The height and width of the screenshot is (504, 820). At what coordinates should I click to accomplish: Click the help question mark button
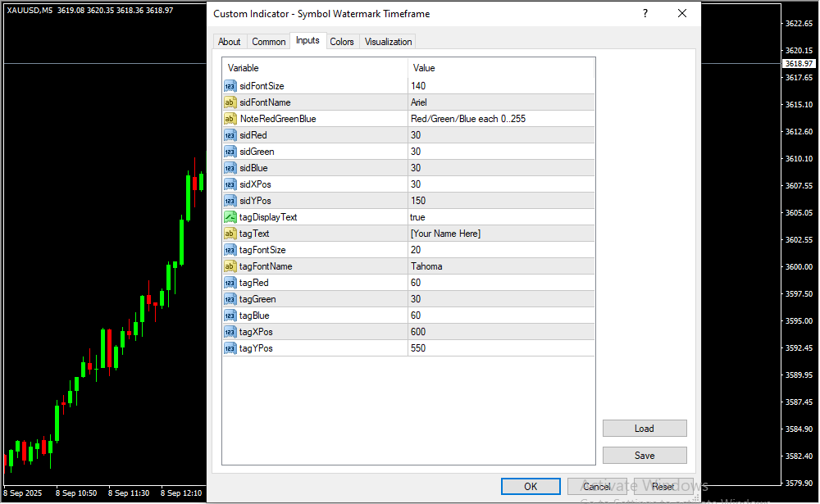(645, 14)
